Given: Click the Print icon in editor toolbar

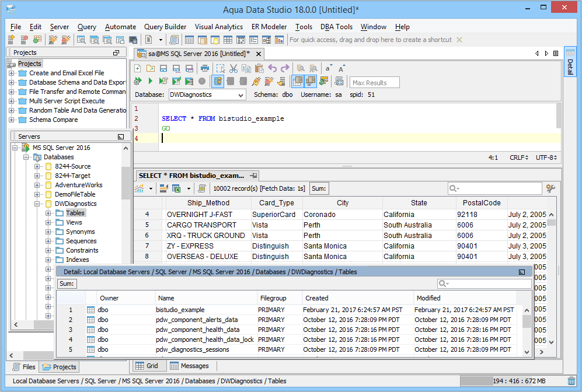Looking at the screenshot, I should pyautogui.click(x=204, y=68).
